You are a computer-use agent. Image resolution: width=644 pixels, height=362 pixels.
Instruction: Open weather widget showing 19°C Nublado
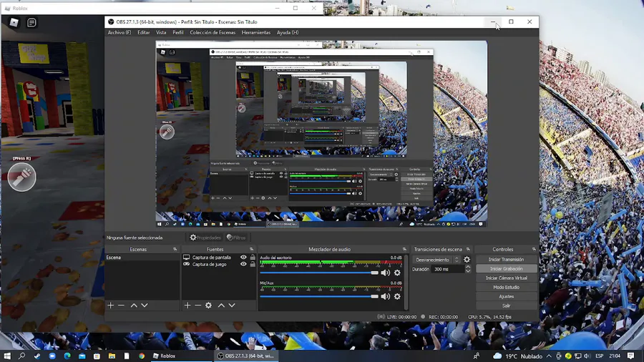[517, 356]
